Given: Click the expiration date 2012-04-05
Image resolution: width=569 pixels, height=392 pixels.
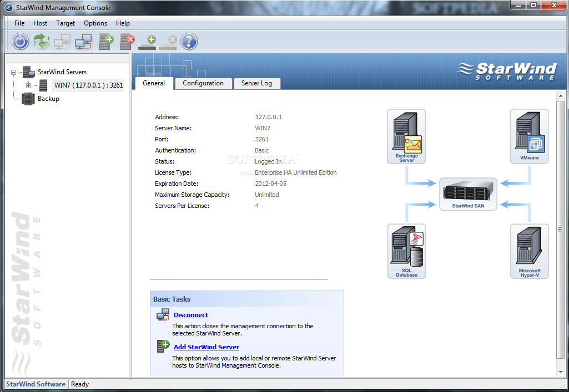Looking at the screenshot, I should tap(271, 184).
